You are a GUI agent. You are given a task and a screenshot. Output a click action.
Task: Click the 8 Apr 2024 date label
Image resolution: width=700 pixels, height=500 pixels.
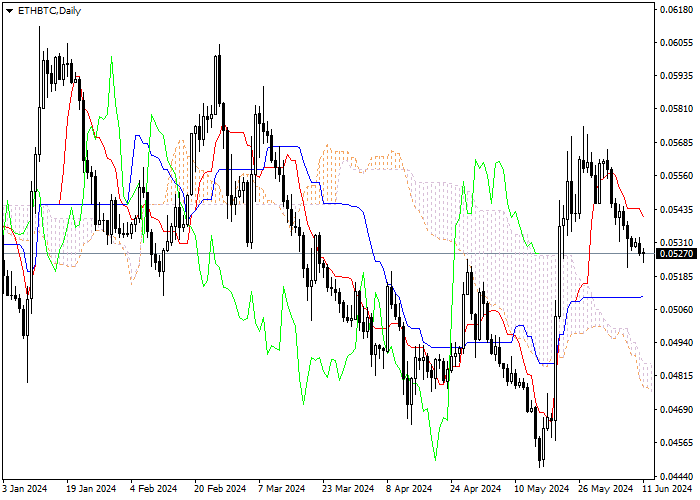pyautogui.click(x=409, y=488)
